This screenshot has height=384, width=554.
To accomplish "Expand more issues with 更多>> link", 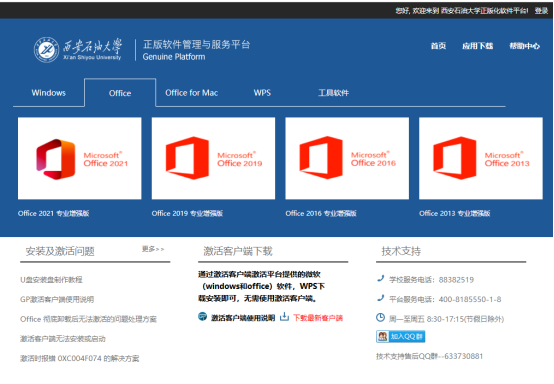I will [x=153, y=249].
